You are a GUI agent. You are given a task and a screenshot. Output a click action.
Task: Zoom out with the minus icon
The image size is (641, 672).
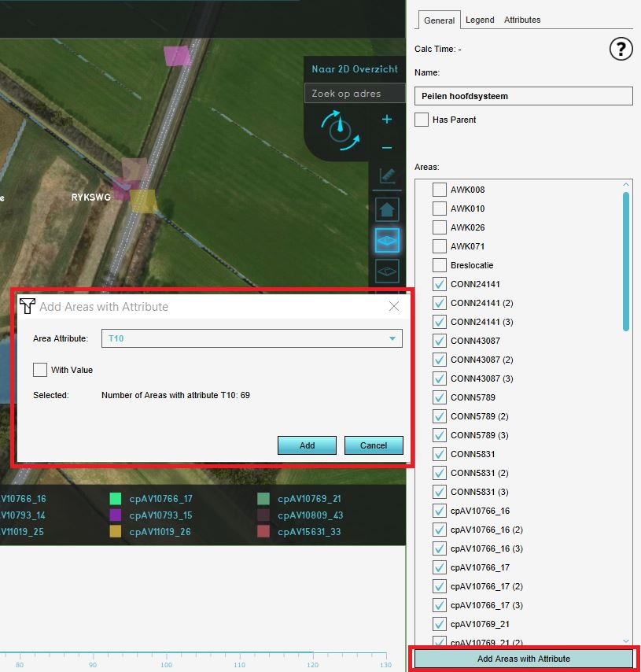point(386,148)
